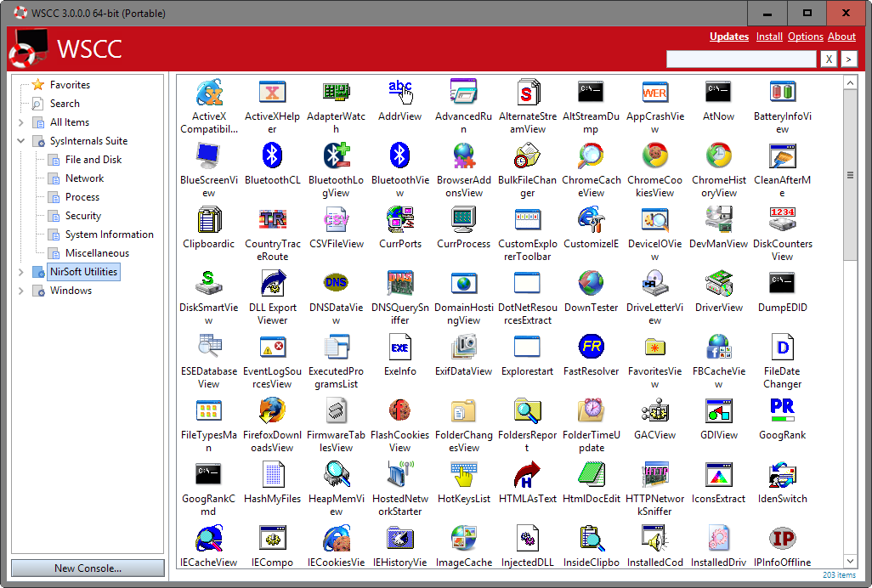Expand the NirSoft Utilities node
872x588 pixels.
coord(21,272)
